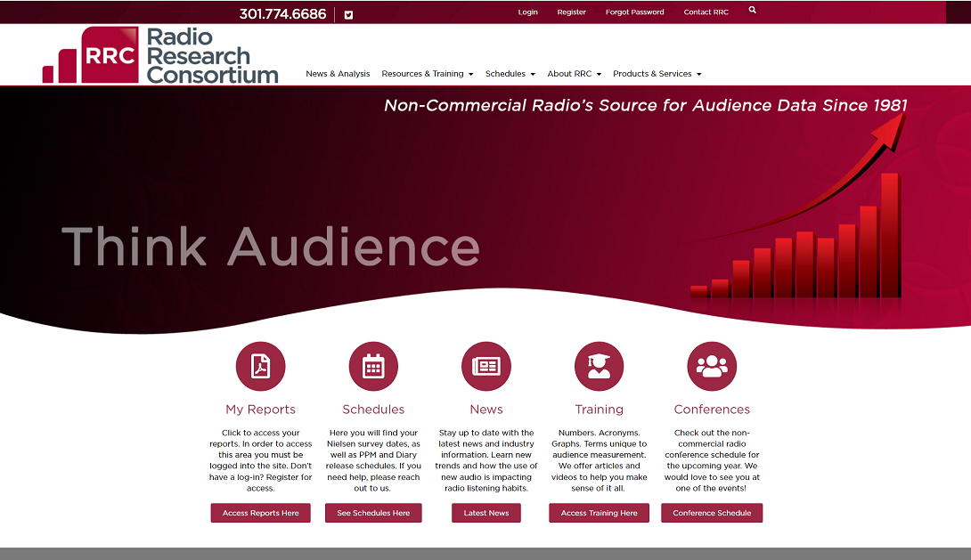Click the phone number 301.774.6686

point(282,14)
